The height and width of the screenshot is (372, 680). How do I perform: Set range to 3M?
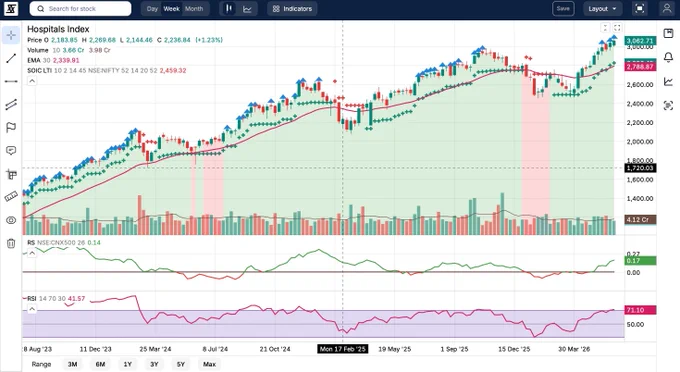click(x=72, y=364)
